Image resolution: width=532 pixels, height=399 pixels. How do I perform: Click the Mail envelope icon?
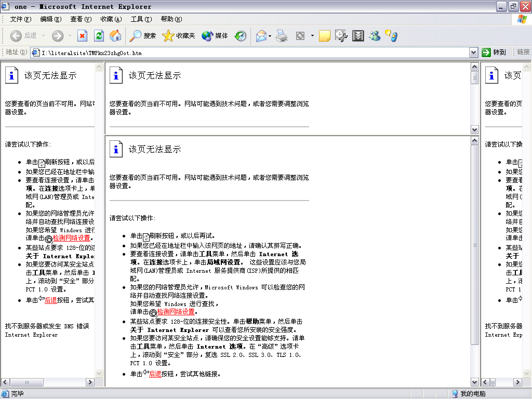261,36
